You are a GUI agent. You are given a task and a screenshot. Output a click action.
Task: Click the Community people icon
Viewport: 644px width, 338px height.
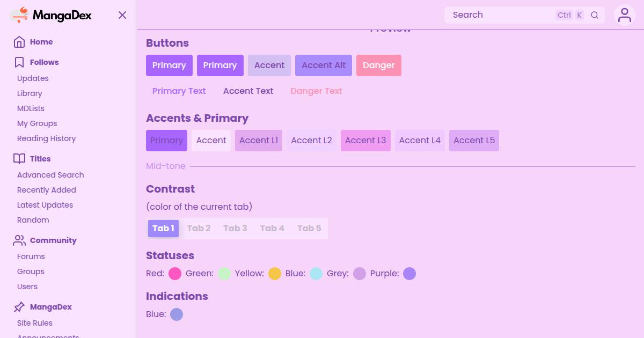(x=19, y=240)
